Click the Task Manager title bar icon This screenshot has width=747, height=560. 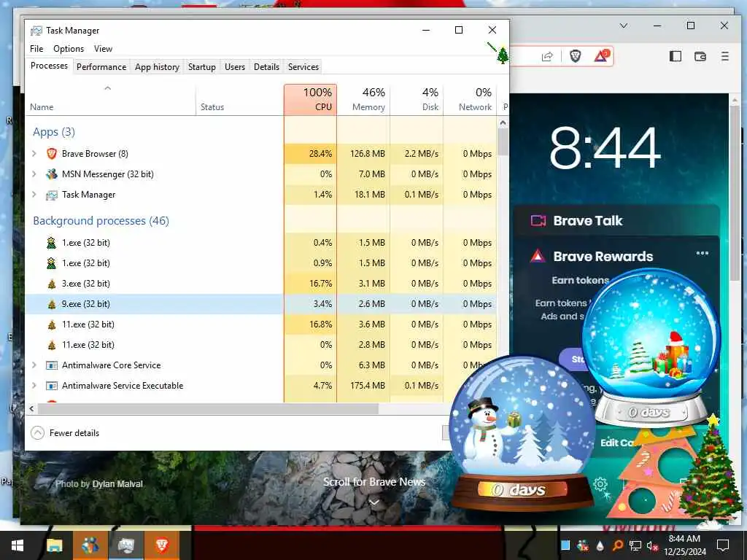[x=36, y=31]
